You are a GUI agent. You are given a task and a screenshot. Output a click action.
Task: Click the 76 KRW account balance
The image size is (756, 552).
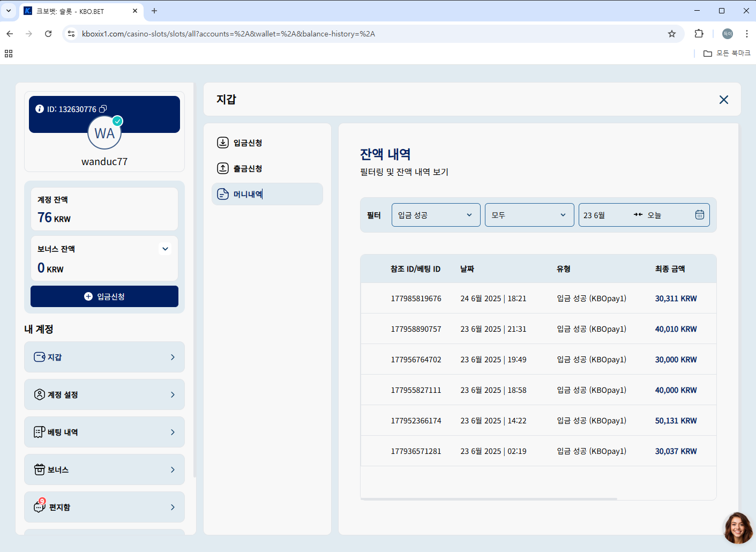pyautogui.click(x=54, y=218)
